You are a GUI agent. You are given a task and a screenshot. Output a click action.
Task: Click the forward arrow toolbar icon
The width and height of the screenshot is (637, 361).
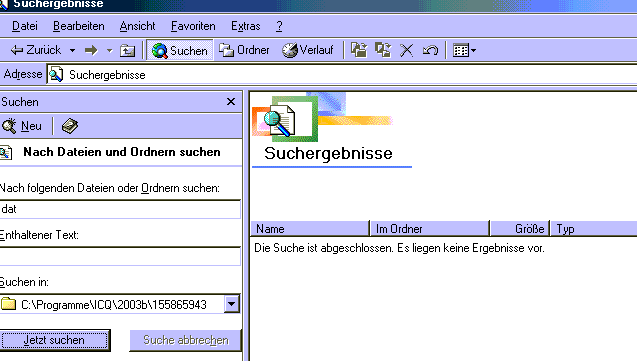coord(91,50)
